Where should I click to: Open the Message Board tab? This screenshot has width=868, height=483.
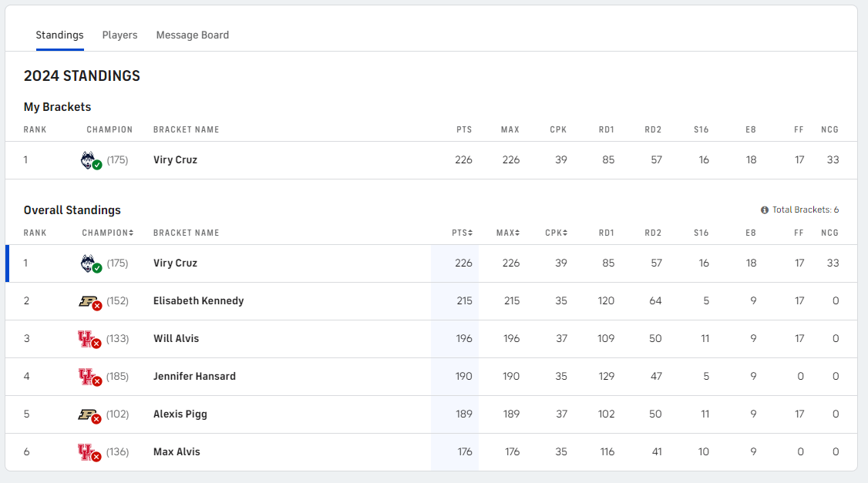tap(192, 35)
